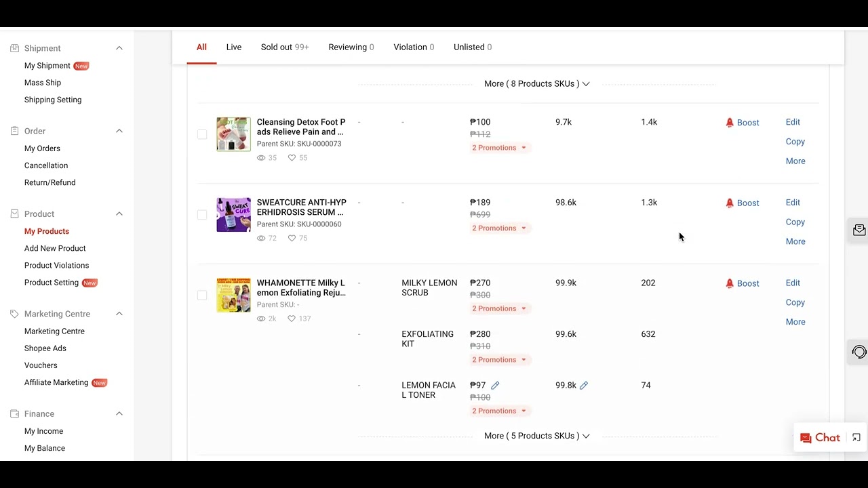Click Boost bell icon for Cleansing Detox Foot Pads
The height and width of the screenshot is (488, 868).
[x=730, y=123]
